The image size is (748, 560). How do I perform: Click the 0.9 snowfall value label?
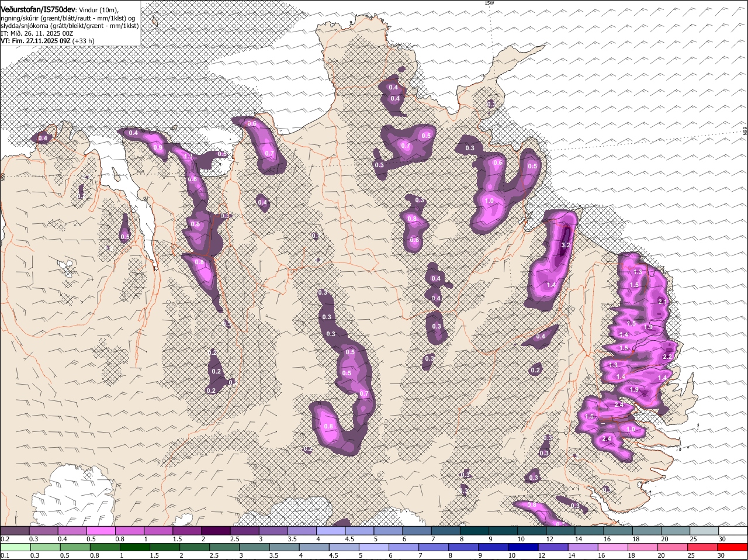tap(158, 148)
